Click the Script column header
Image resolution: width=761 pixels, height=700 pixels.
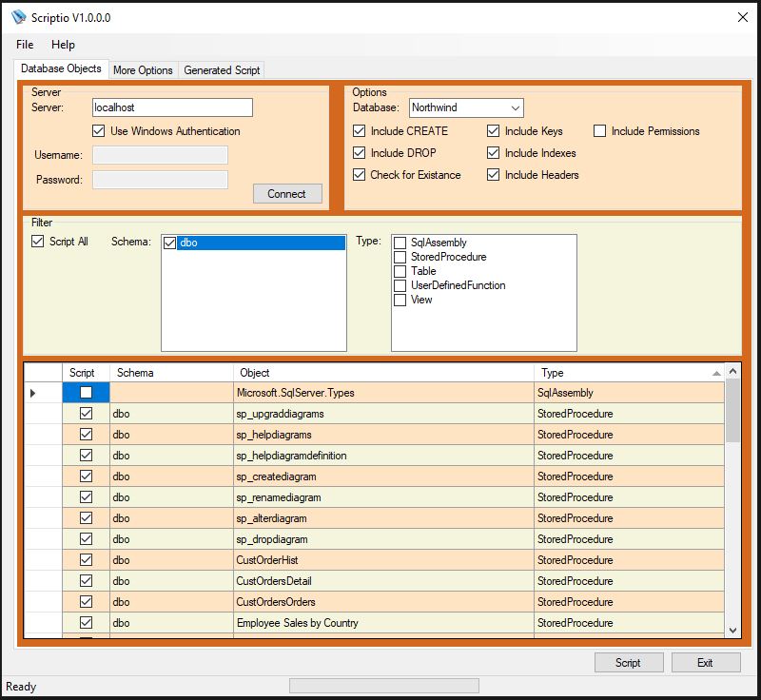[x=86, y=373]
